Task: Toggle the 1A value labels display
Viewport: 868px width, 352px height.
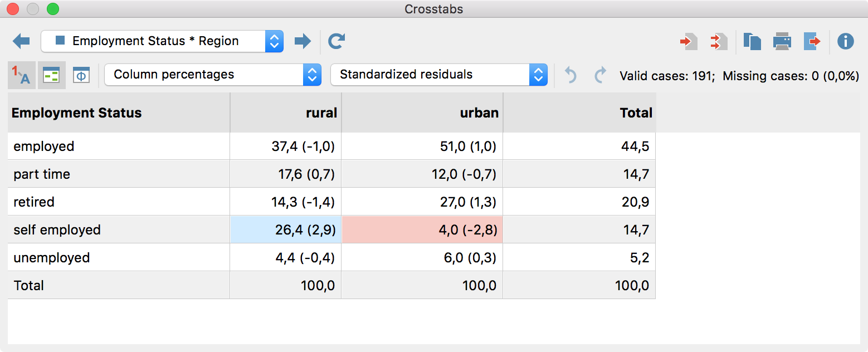Action: pyautogui.click(x=22, y=75)
